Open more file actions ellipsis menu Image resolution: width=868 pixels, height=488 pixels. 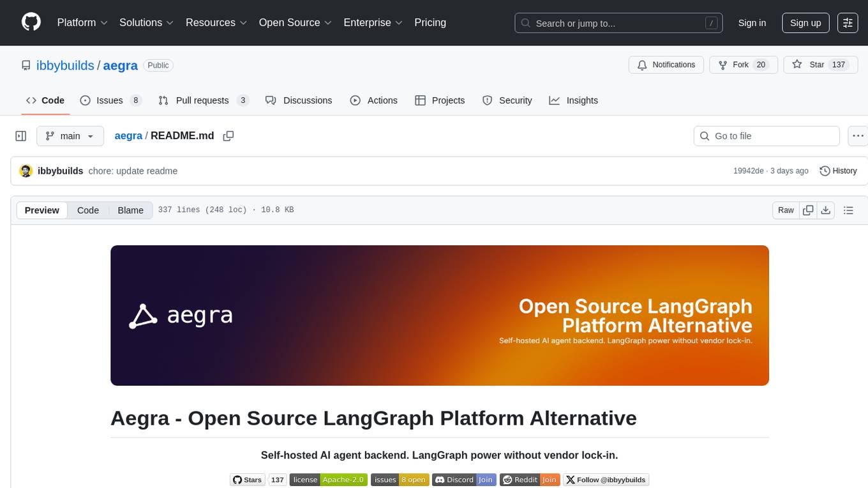(859, 136)
